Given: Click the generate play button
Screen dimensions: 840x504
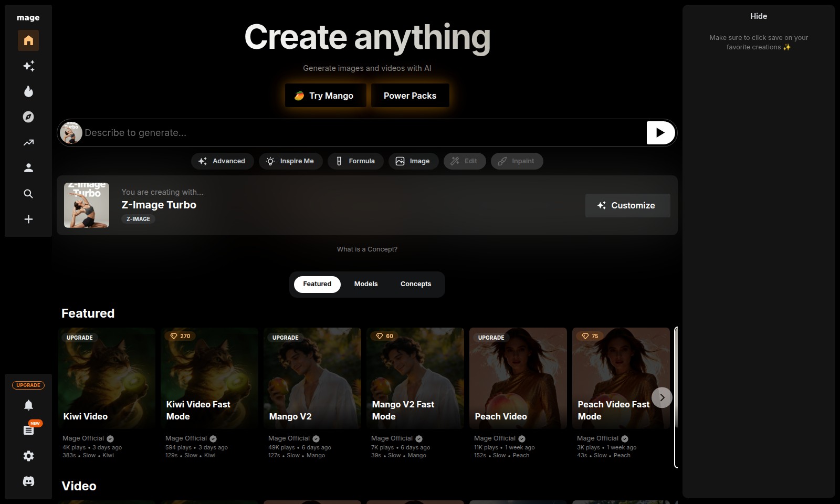Looking at the screenshot, I should tap(660, 133).
